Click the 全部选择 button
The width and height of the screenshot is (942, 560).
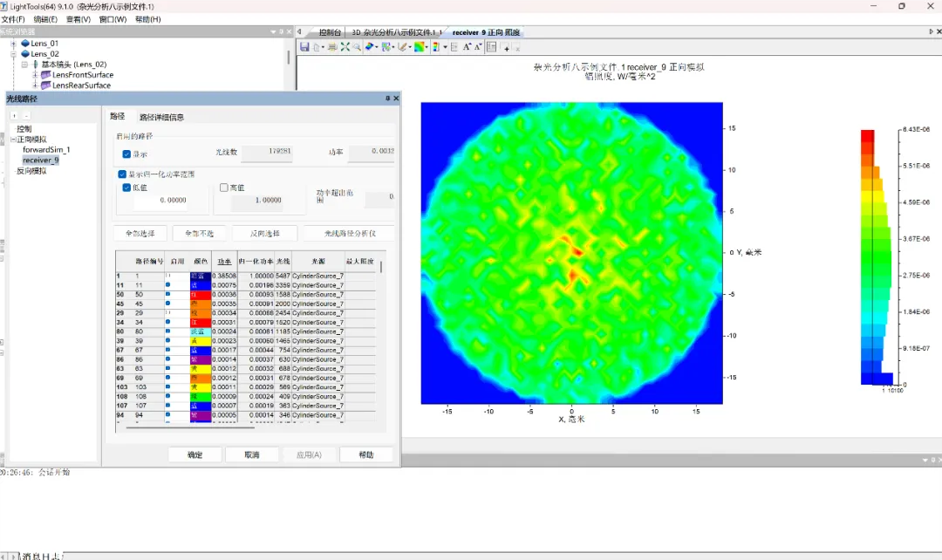140,234
